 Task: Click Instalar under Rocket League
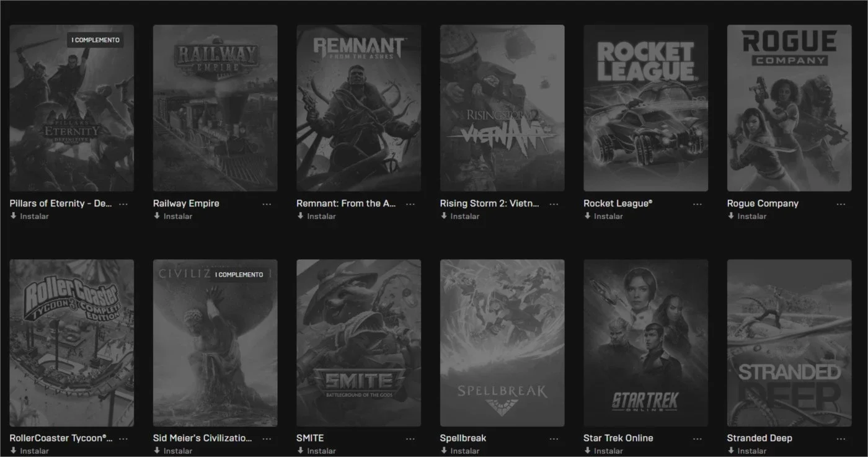tap(603, 216)
